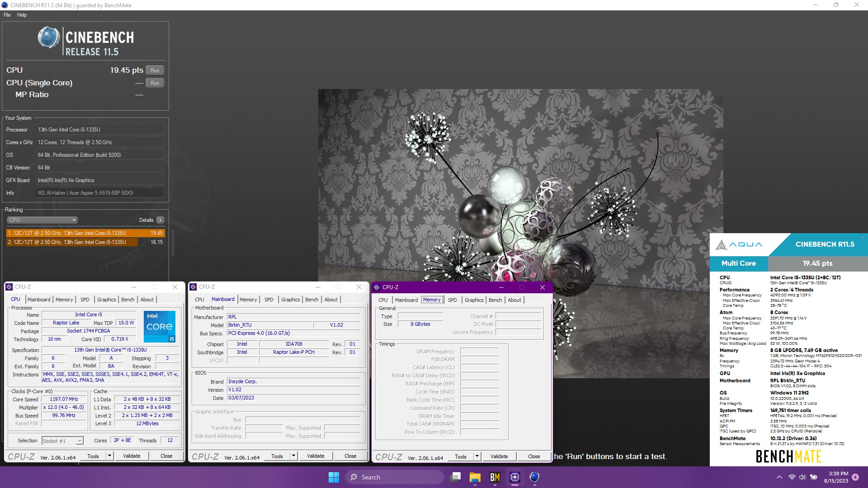This screenshot has width=868, height=488.
Task: Click the Info field with Acer Aspire text
Action: point(99,193)
